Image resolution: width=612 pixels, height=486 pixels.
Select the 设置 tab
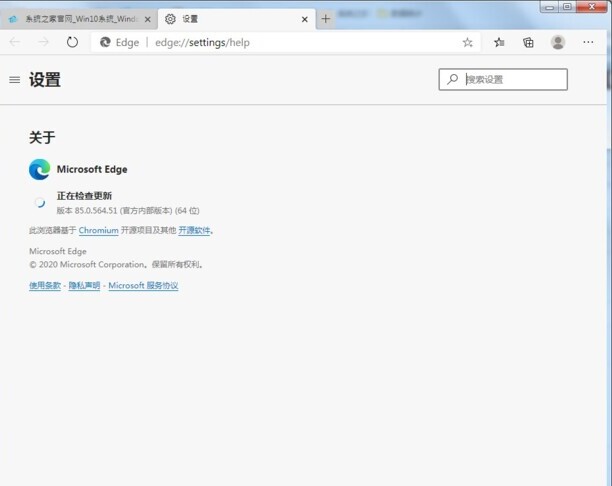(x=237, y=19)
